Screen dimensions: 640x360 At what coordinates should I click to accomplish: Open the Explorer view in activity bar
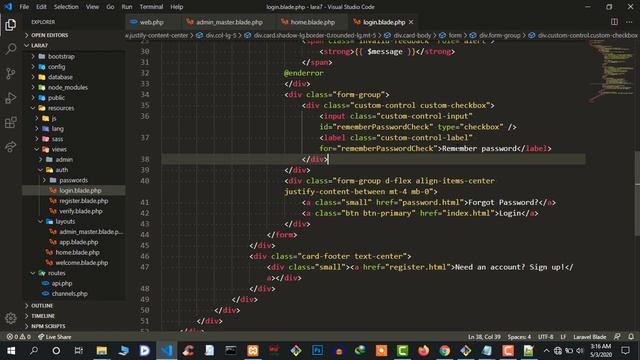[x=11, y=25]
